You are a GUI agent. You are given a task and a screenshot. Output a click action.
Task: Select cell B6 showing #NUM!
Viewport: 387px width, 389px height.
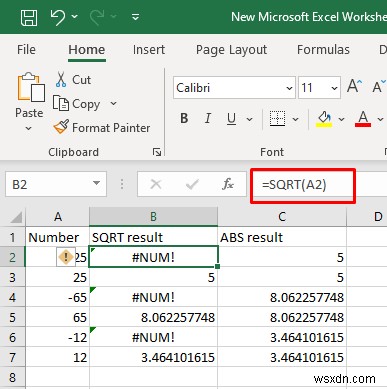[153, 337]
